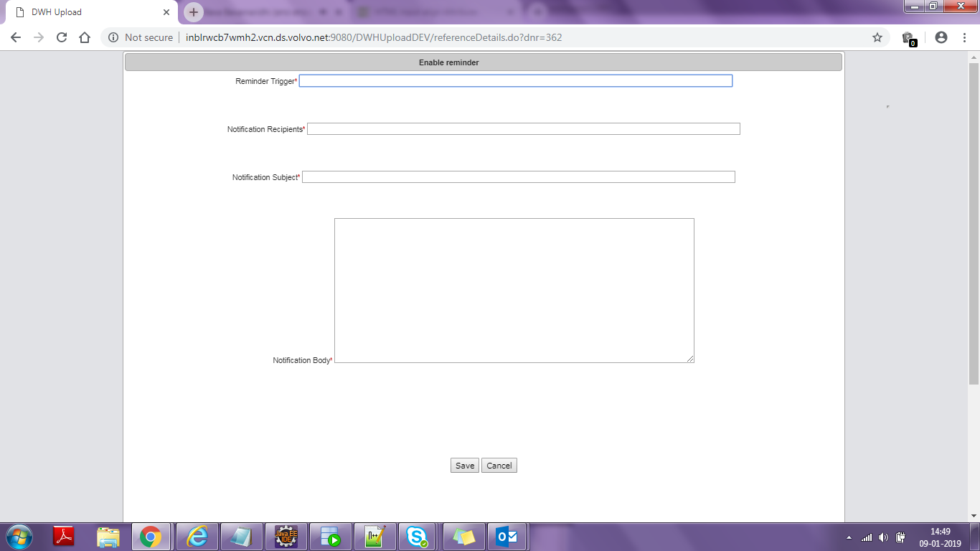Switch to Chrome in the taskbar
Image resolution: width=980 pixels, height=551 pixels.
[151, 537]
